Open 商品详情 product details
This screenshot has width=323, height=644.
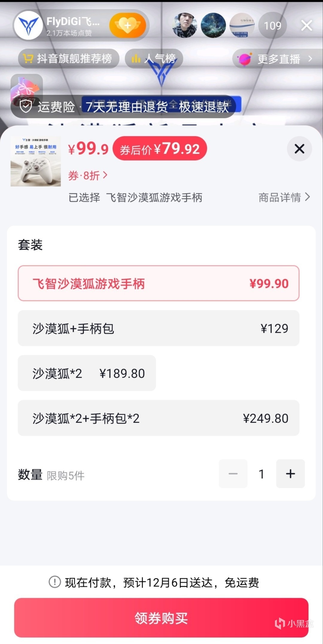(x=284, y=197)
